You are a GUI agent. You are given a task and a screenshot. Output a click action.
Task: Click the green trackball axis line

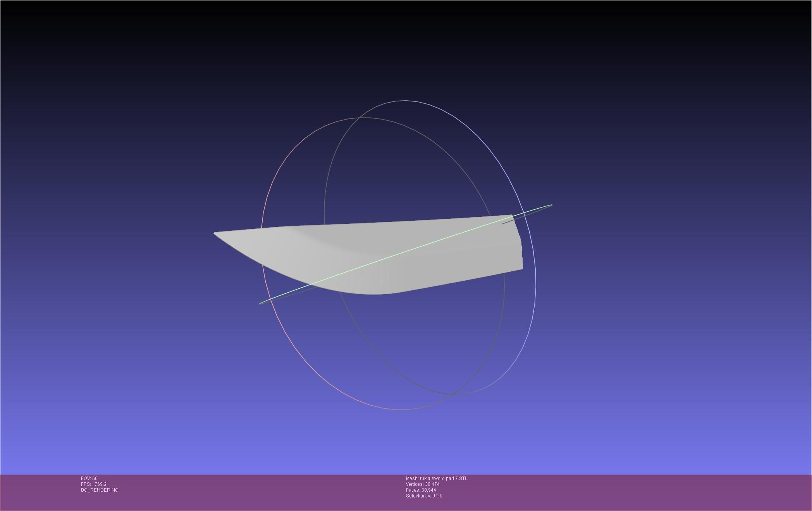coord(406,254)
